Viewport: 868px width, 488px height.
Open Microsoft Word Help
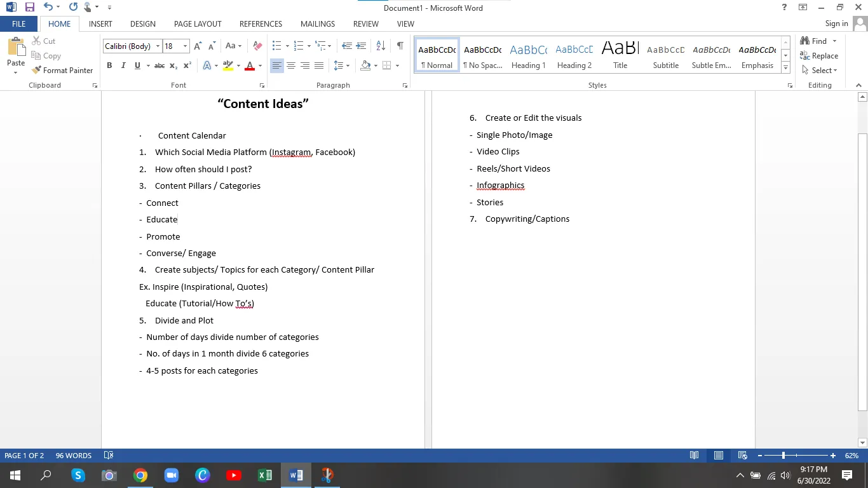click(784, 8)
